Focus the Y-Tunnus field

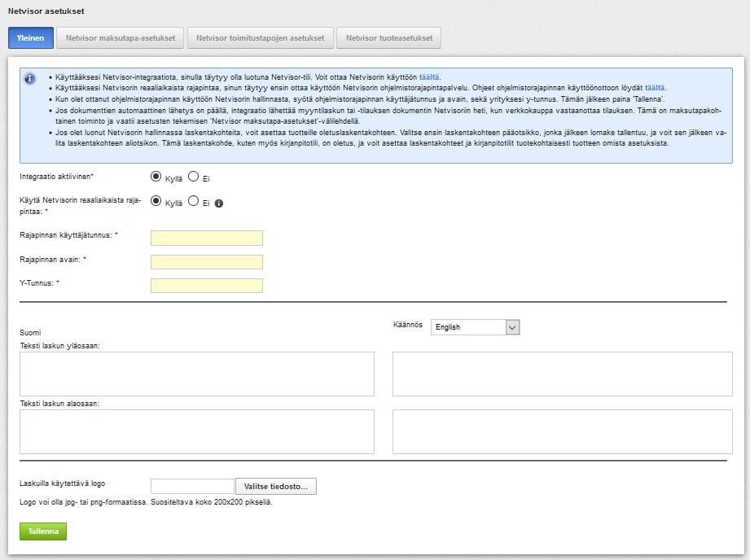[207, 286]
